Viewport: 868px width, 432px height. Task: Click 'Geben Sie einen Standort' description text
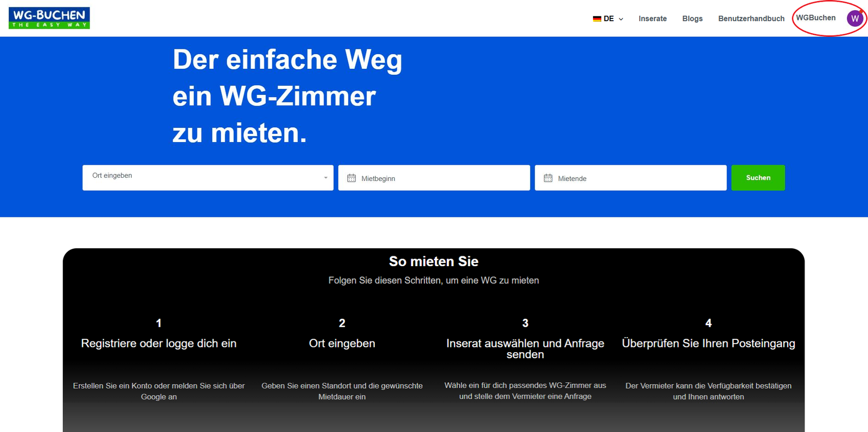342,391
